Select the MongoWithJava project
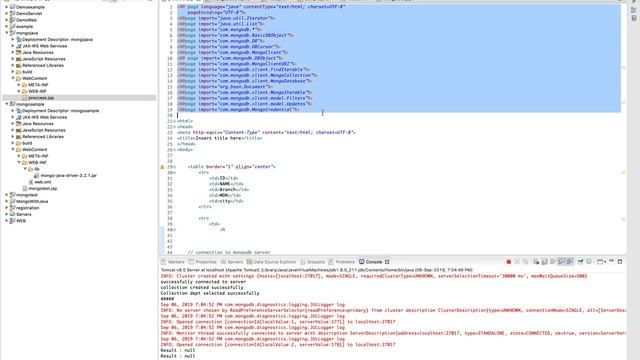640x360 pixels. pyautogui.click(x=32, y=202)
